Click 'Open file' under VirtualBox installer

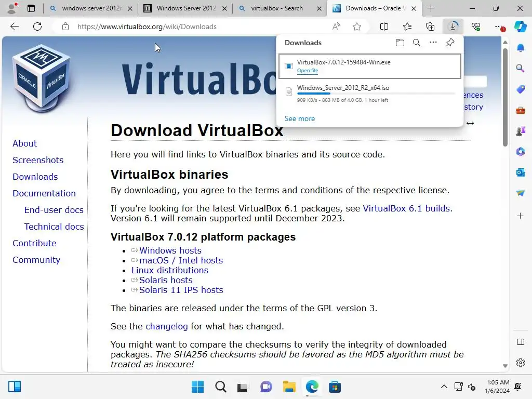(308, 71)
